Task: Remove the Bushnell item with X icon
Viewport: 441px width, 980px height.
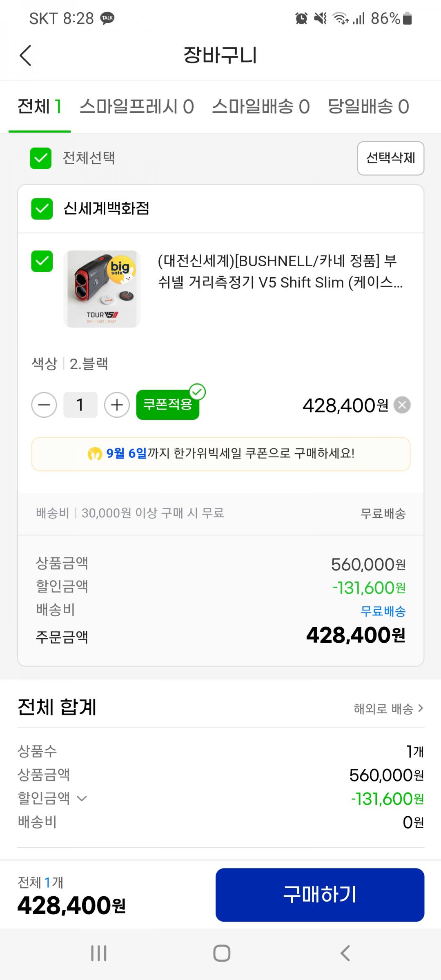Action: point(402,405)
